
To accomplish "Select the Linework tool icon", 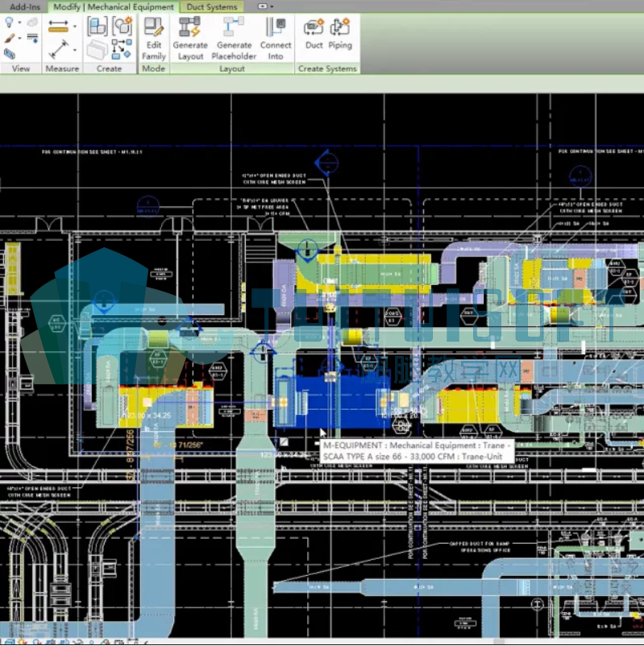I will coord(32,39).
